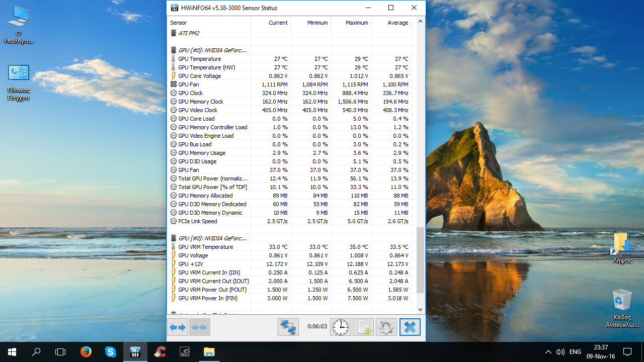Click the Current column header

coord(270,23)
